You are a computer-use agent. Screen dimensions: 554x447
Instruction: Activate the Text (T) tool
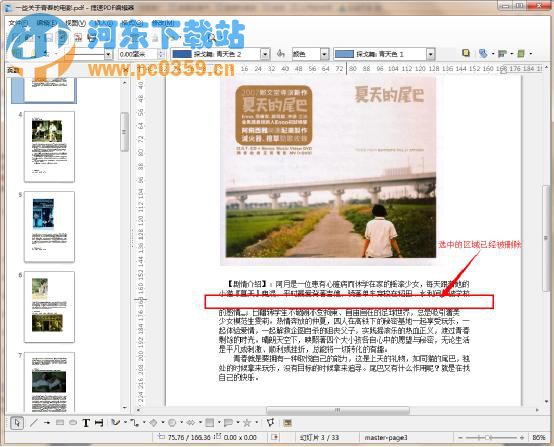point(86,423)
